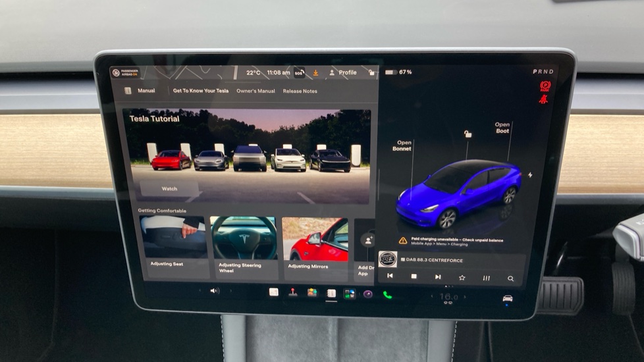The height and width of the screenshot is (362, 644).
Task: Lower cabin temperature with left arrow
Action: (432, 296)
